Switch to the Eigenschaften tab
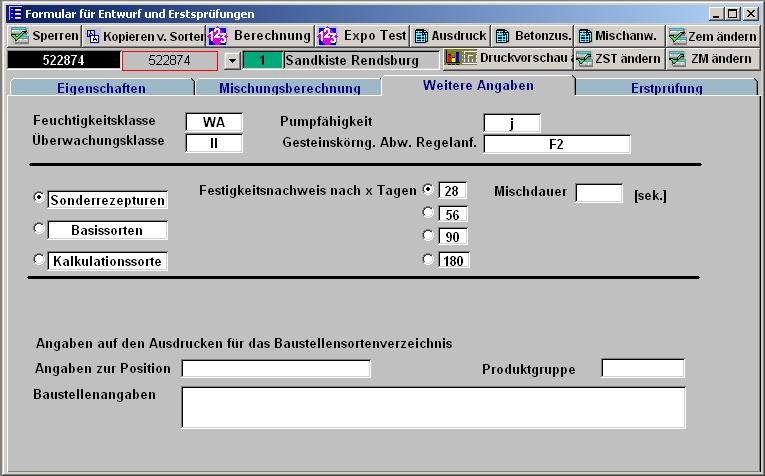 point(101,88)
